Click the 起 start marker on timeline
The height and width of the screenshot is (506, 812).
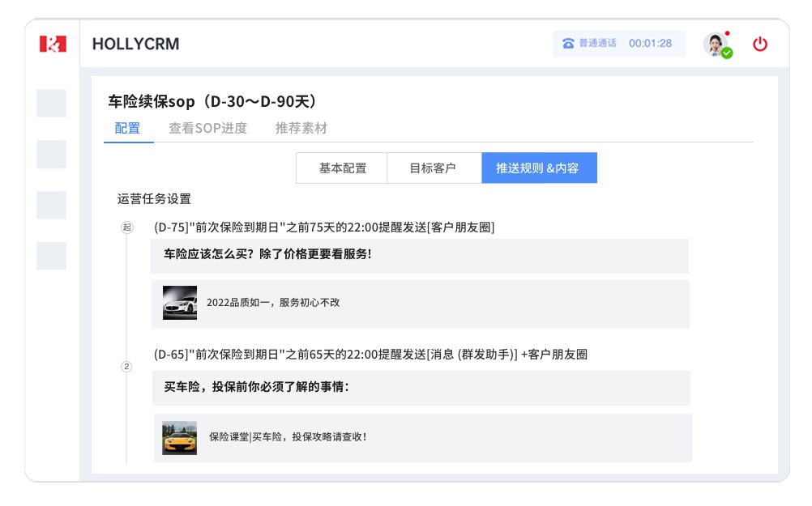126,227
